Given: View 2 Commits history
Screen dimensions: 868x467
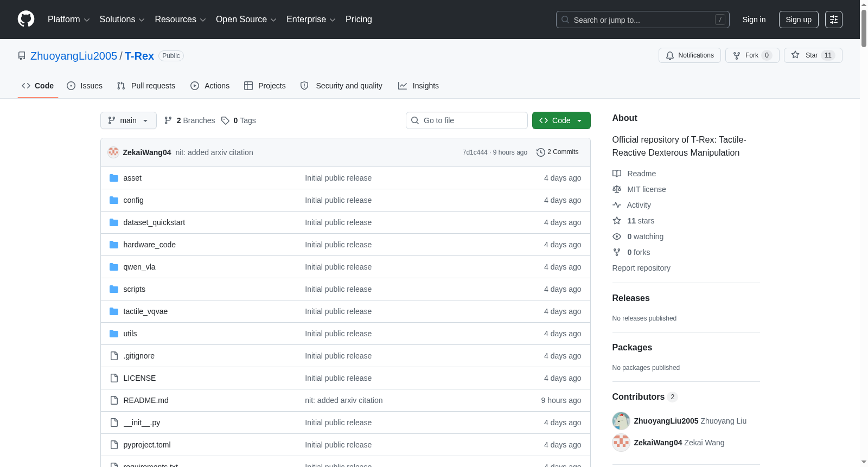Looking at the screenshot, I should pyautogui.click(x=558, y=152).
